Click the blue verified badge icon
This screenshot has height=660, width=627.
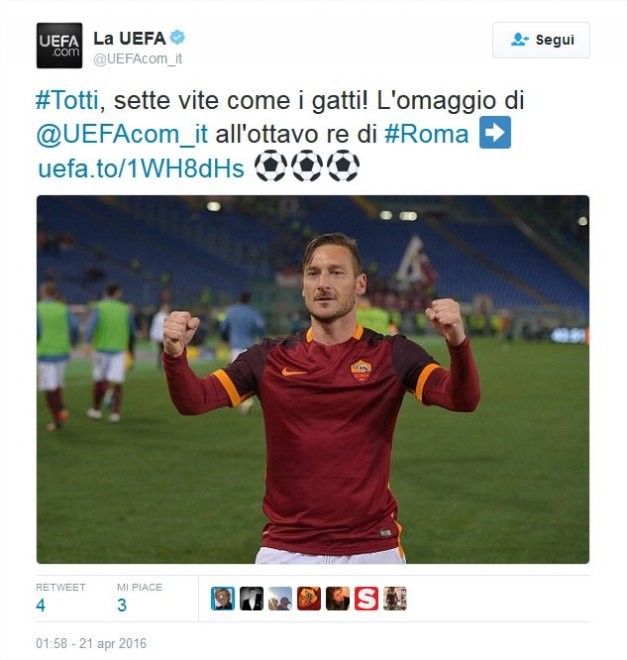click(177, 37)
